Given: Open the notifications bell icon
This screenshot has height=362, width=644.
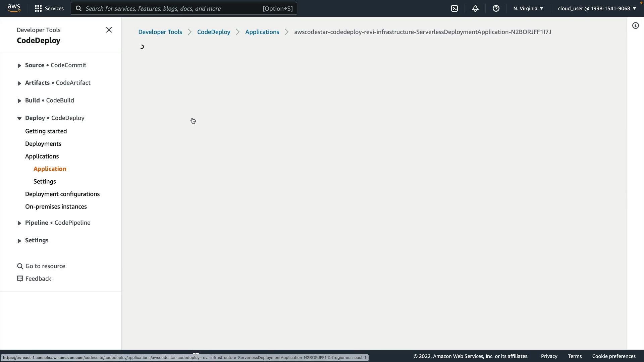Looking at the screenshot, I should (x=475, y=8).
